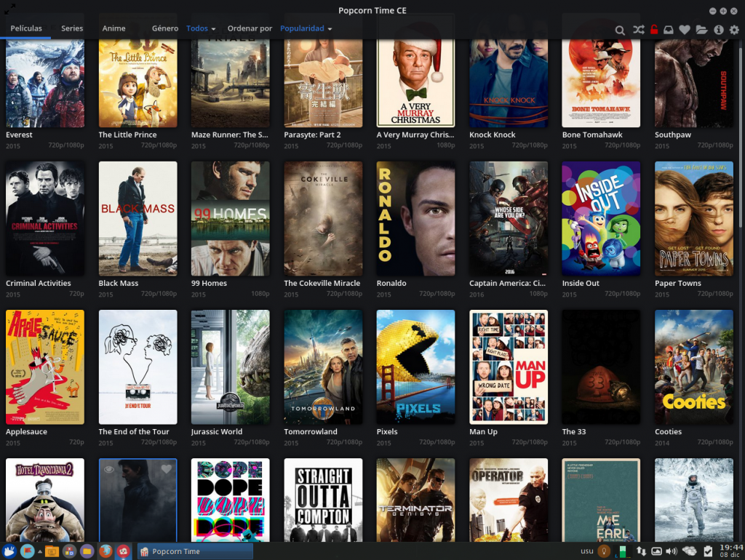The width and height of the screenshot is (745, 560).
Task: Open the Terminator Genisys poster
Action: coord(415,500)
